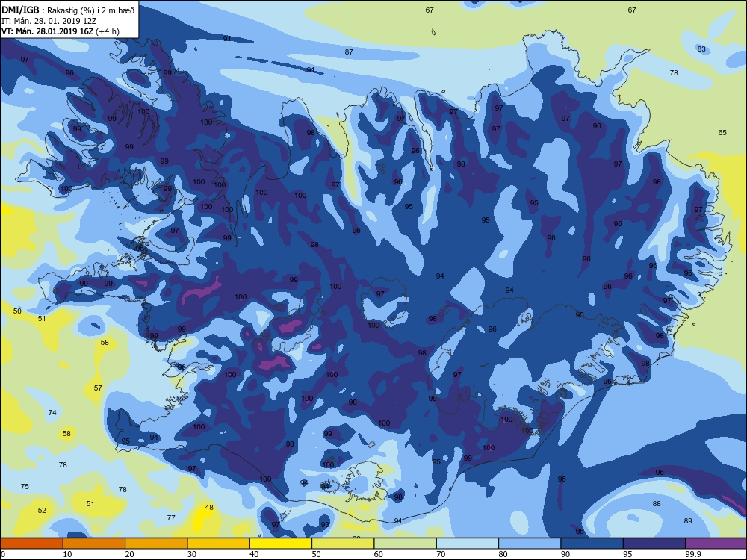The height and width of the screenshot is (560, 747).
Task: Click the '30' legend tick label
Action: click(191, 554)
